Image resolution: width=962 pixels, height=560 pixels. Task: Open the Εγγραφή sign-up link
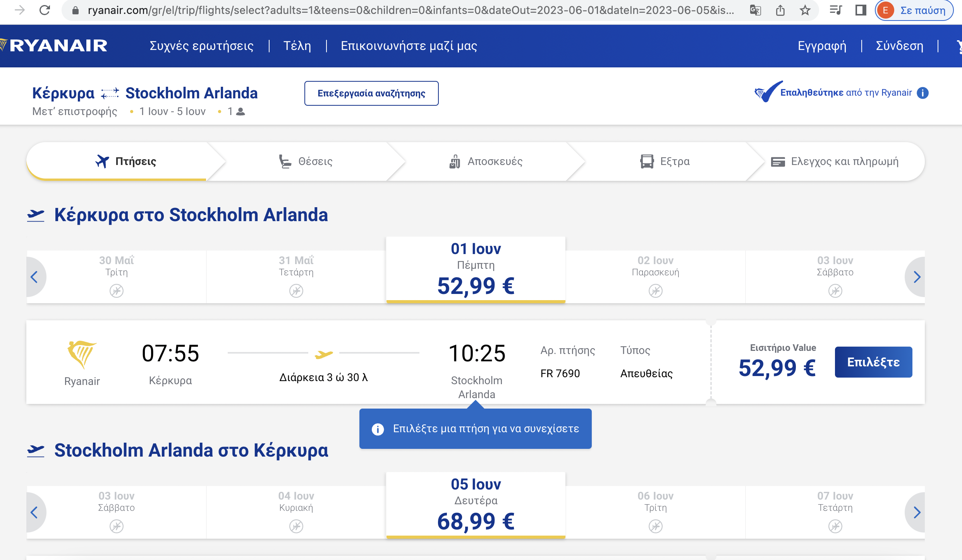click(822, 46)
